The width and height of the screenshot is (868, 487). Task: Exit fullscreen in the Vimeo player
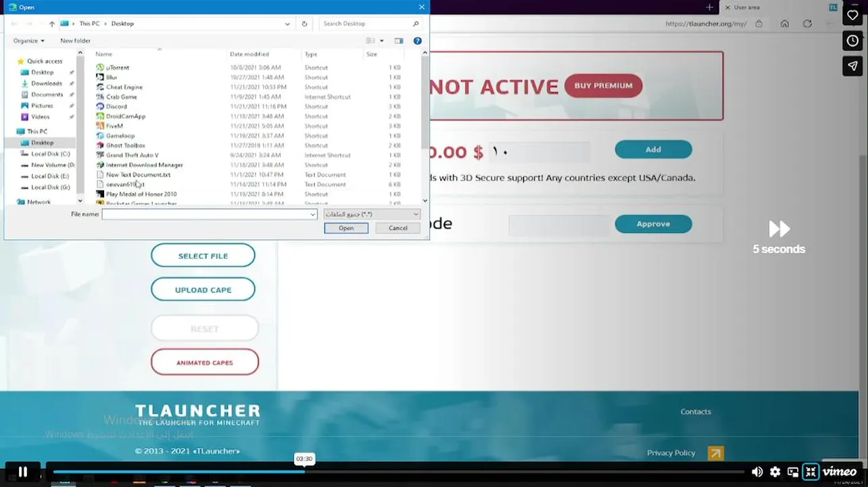pos(811,472)
